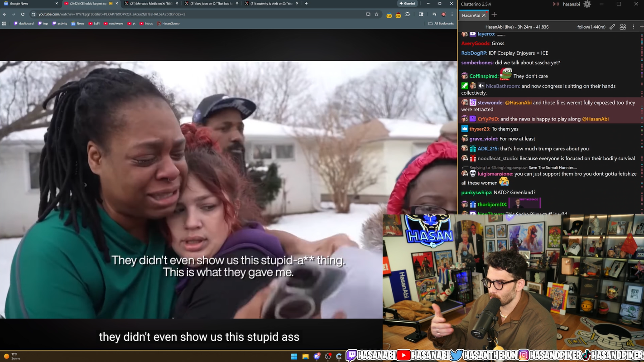
Task: Open the activity bookmark
Action: (60, 24)
